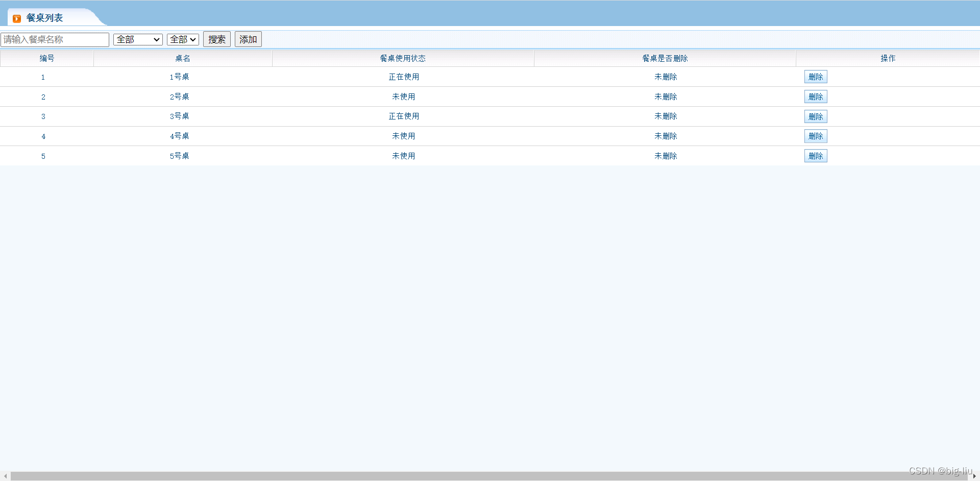980x481 pixels.
Task: Click 未删除 in the 1号桌 row
Action: tap(666, 77)
